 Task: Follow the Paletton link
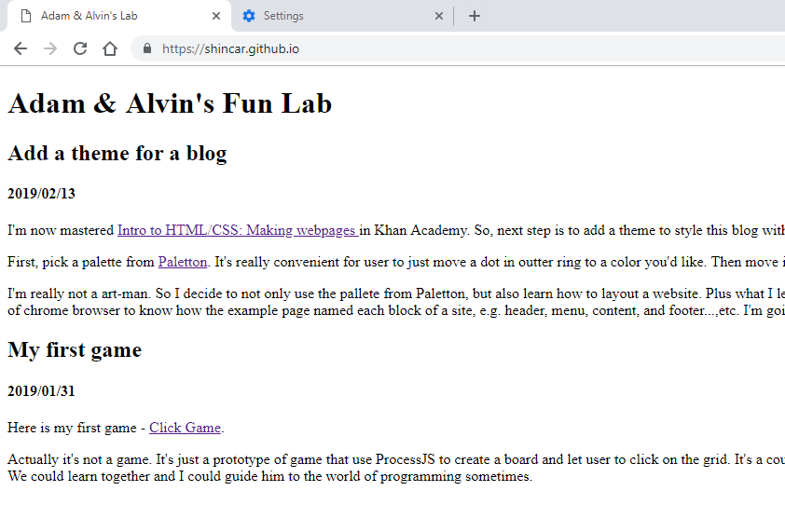click(x=183, y=262)
